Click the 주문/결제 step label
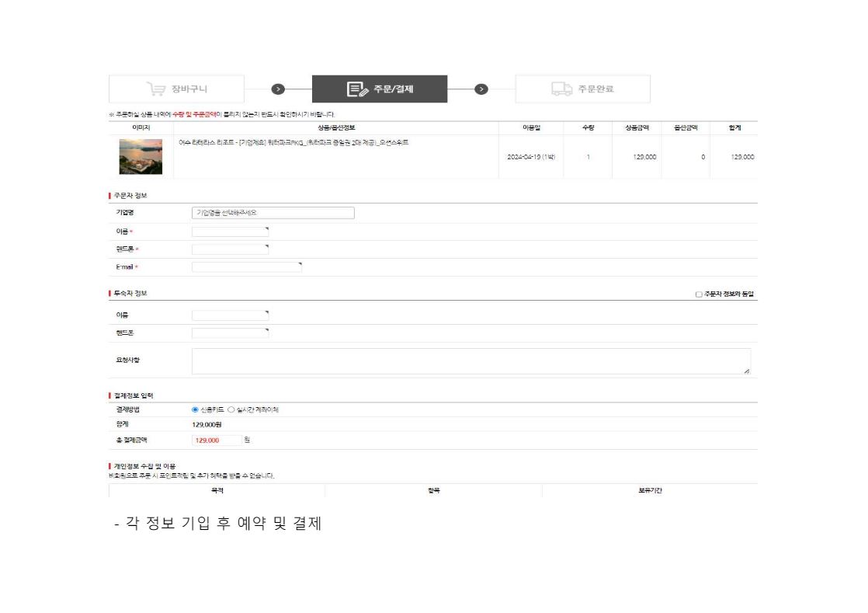This screenshot has height=613, width=868. pos(393,89)
